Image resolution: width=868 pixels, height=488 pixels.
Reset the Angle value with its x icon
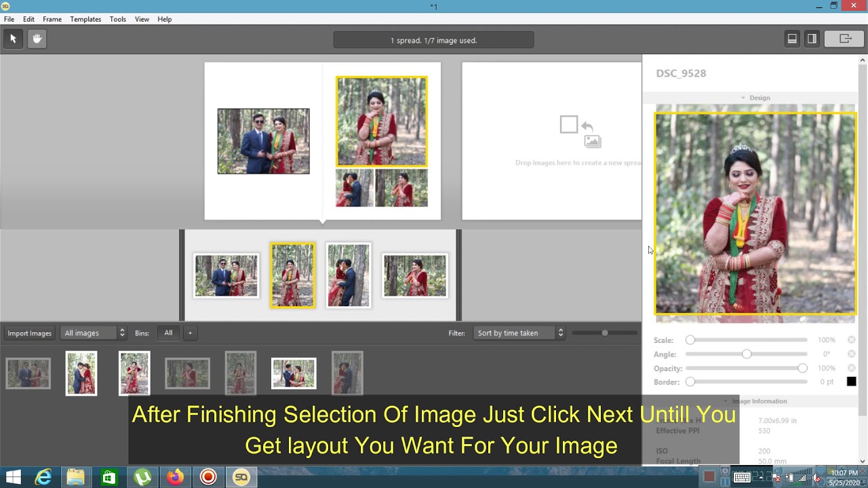point(851,354)
